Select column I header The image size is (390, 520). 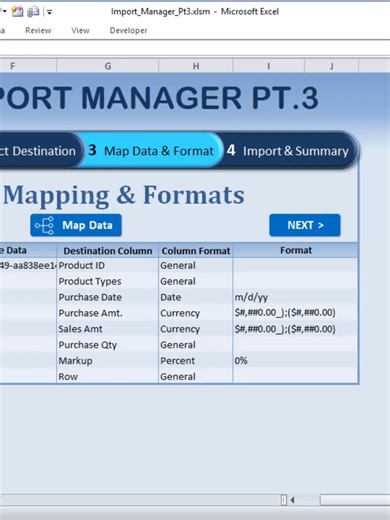tap(269, 66)
